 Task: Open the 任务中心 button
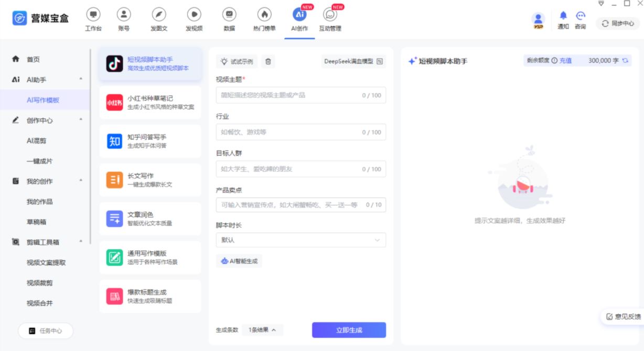pos(46,331)
